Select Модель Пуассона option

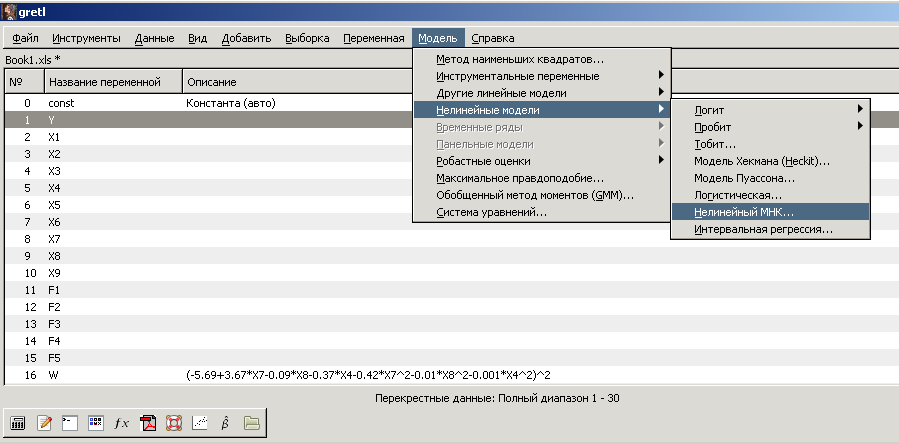[x=771, y=178]
